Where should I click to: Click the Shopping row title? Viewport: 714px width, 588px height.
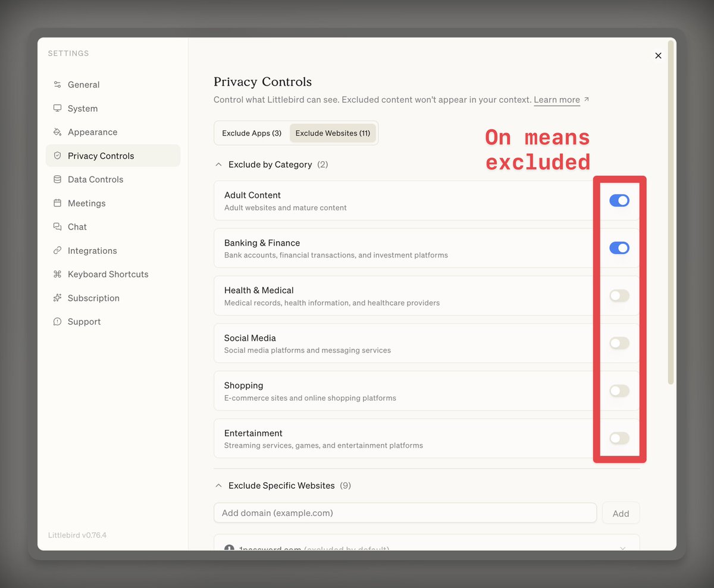point(243,385)
